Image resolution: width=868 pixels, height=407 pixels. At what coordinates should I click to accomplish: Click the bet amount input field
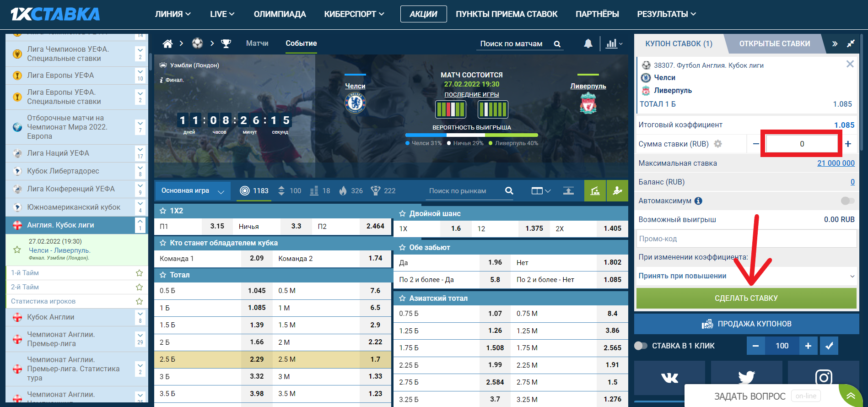click(802, 144)
